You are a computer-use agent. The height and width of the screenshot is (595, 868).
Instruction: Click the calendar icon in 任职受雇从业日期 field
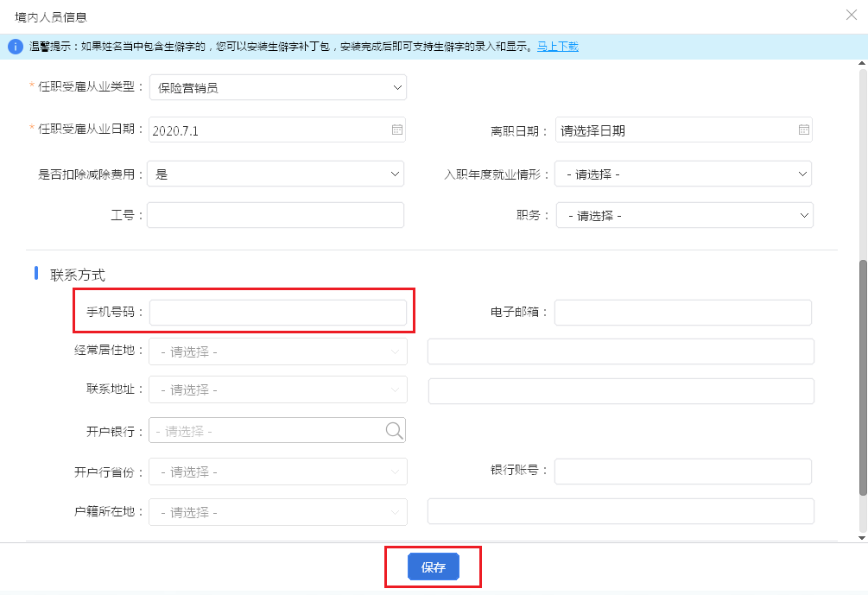397,130
